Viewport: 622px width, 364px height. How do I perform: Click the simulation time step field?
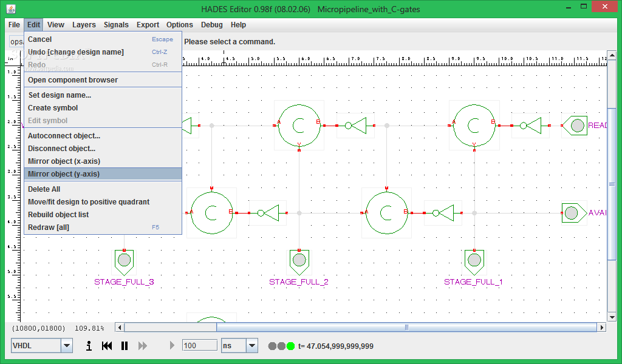(199, 345)
